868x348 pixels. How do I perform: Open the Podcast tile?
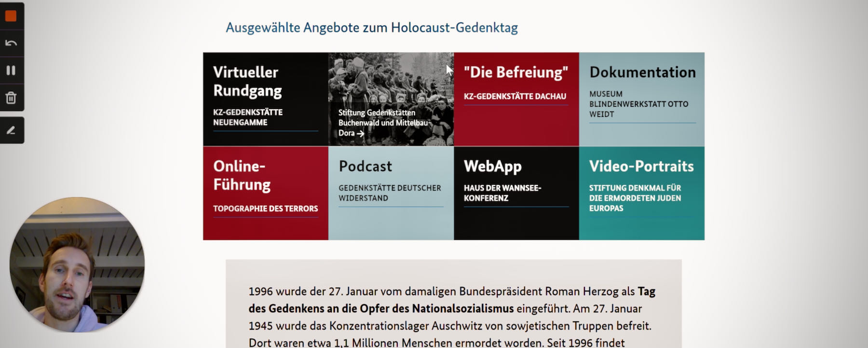(x=391, y=193)
